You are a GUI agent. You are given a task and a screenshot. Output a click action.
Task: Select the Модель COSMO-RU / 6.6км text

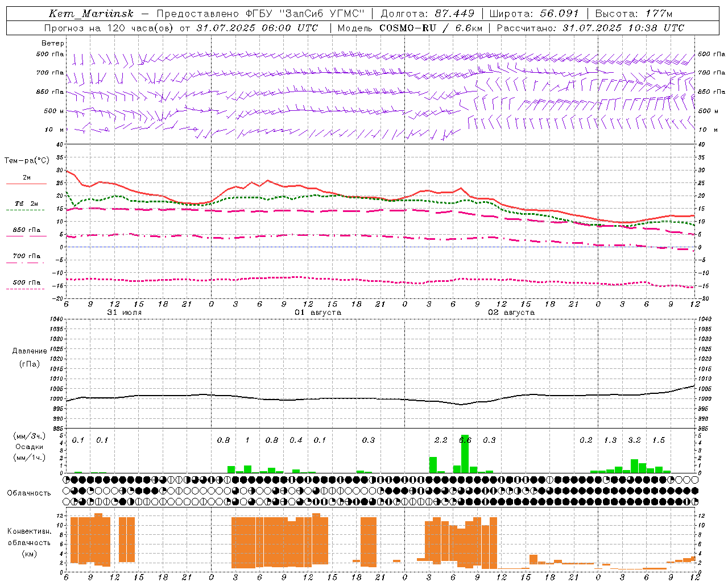pos(409,28)
